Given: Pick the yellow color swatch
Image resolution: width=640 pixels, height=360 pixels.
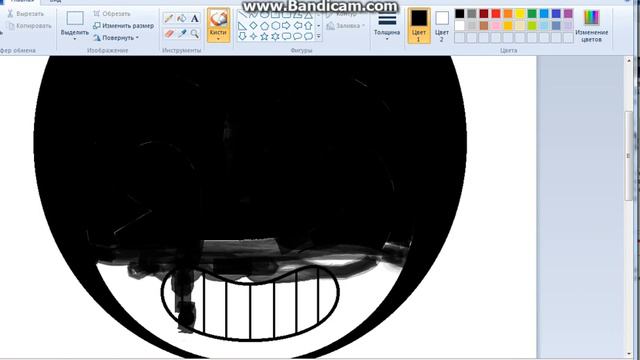Looking at the screenshot, I should point(520,14).
